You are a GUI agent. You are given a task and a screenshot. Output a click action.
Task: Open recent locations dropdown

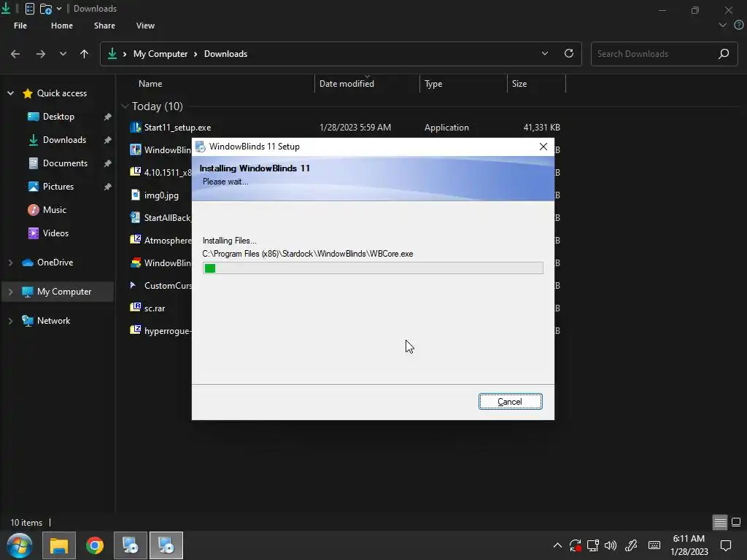tap(63, 54)
